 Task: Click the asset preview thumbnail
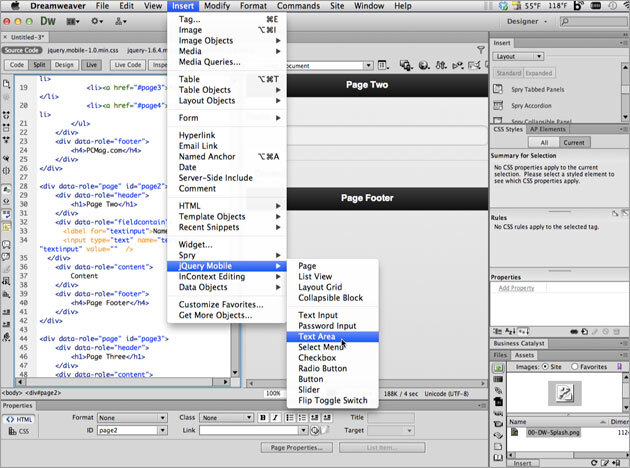[565, 393]
